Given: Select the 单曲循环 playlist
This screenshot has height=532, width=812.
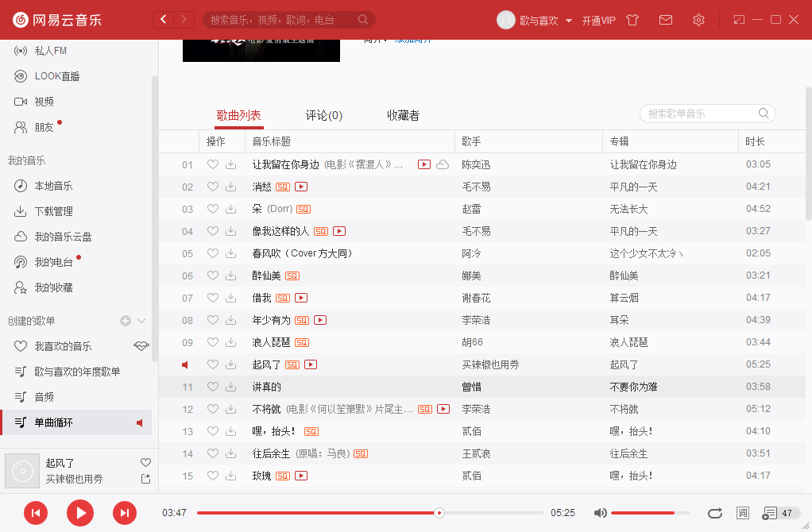Looking at the screenshot, I should [x=75, y=422].
